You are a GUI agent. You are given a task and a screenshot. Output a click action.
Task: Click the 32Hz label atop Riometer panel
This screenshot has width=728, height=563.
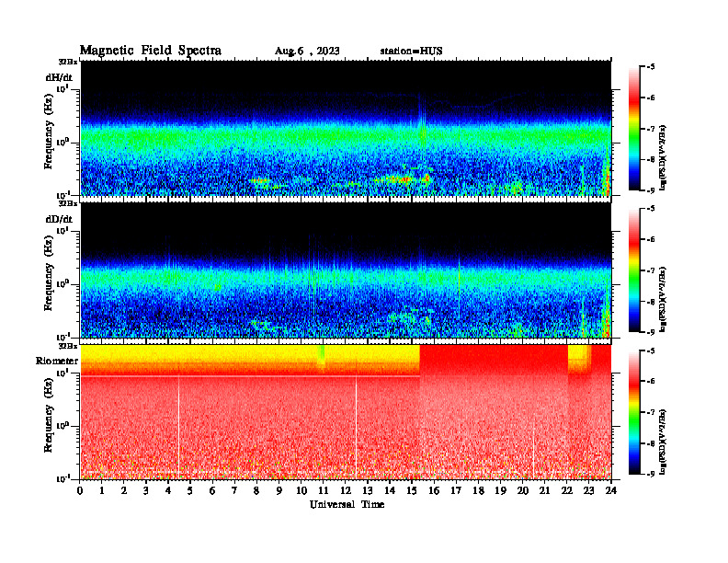pyautogui.click(x=68, y=346)
